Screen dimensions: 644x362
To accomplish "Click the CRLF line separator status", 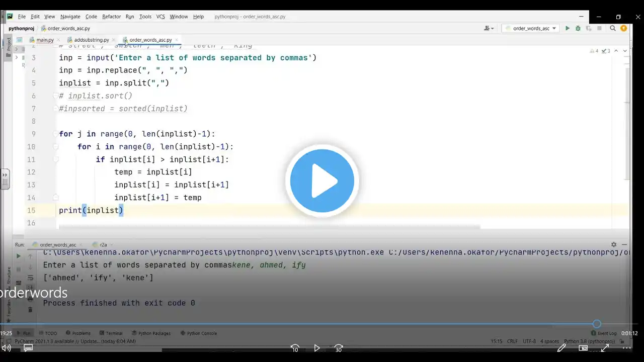I will 512,341.
